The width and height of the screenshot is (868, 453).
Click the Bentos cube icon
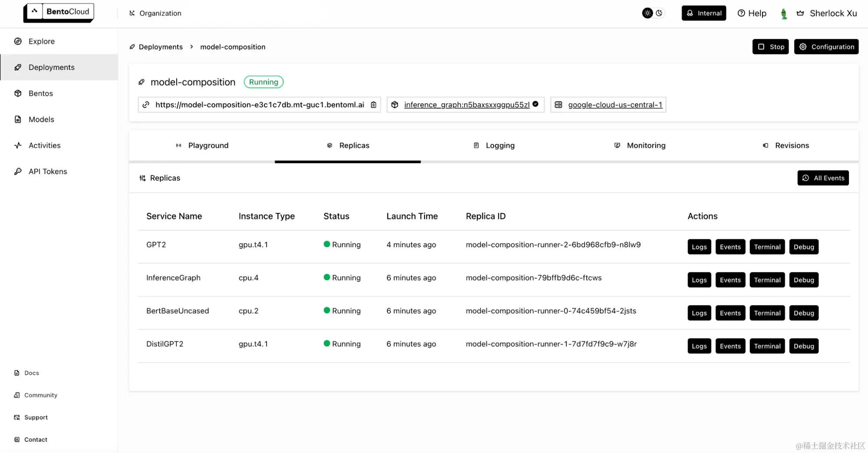[x=18, y=93]
